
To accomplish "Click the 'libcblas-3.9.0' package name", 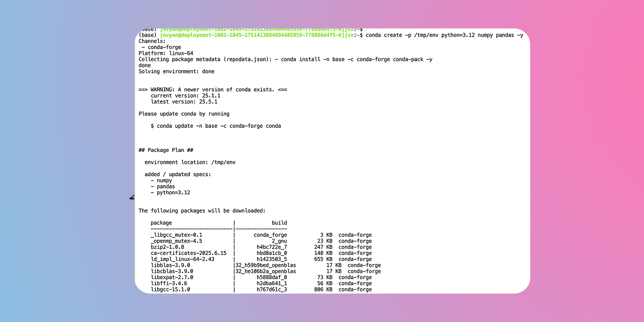I will click(172, 271).
